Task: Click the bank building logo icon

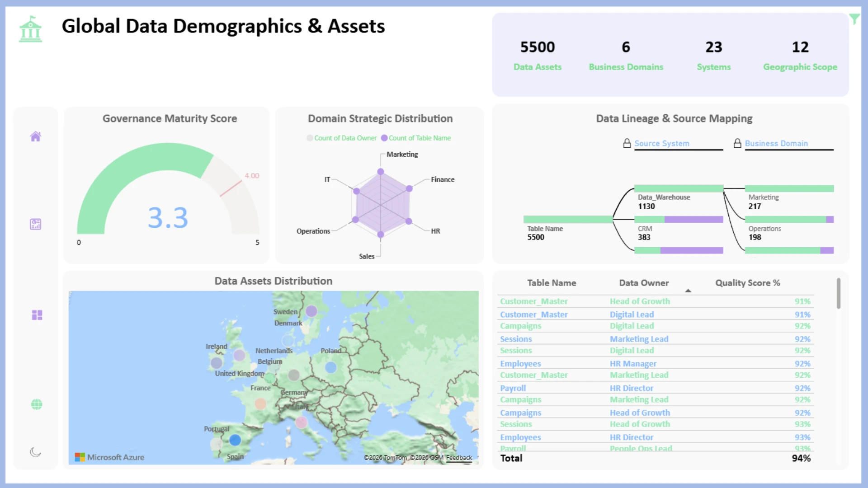Action: click(30, 29)
